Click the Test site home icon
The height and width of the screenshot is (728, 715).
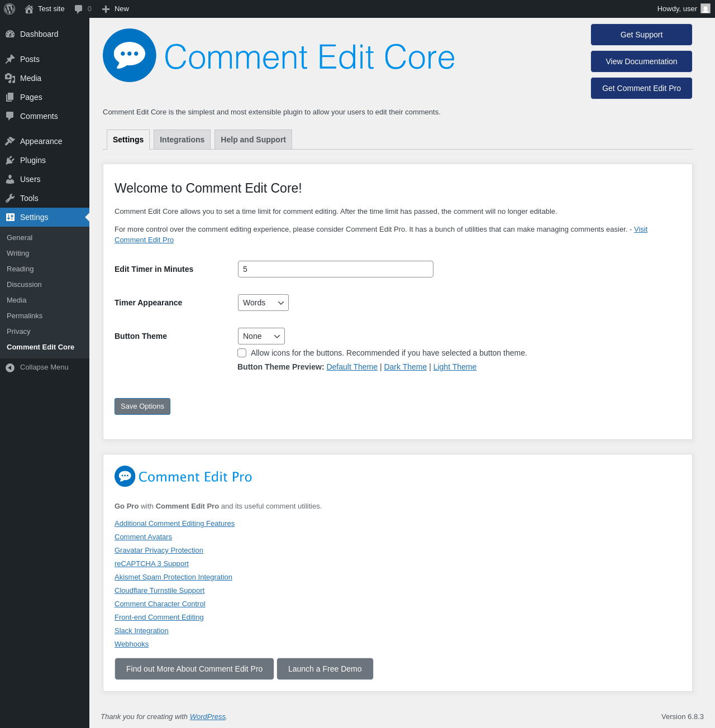click(29, 9)
